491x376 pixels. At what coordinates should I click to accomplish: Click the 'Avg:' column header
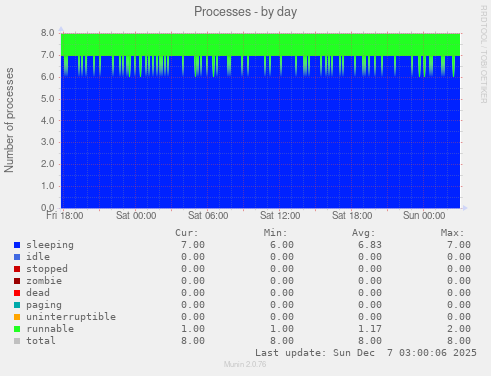[364, 233]
